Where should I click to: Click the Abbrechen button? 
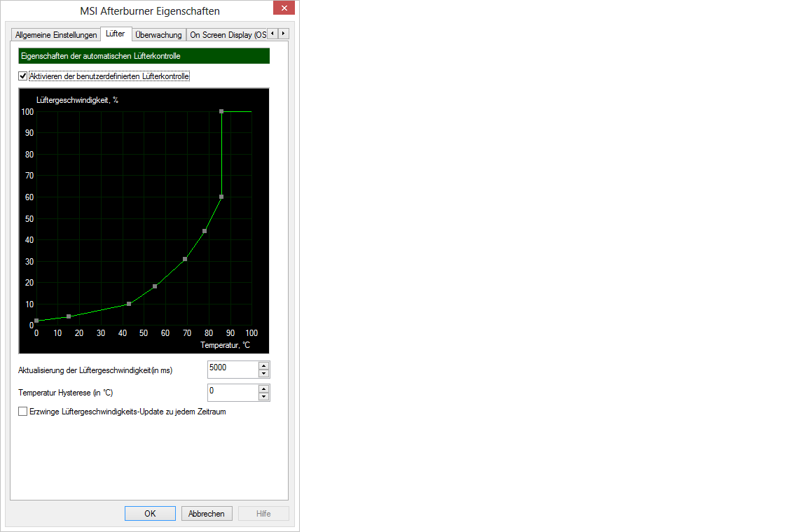coord(207,514)
